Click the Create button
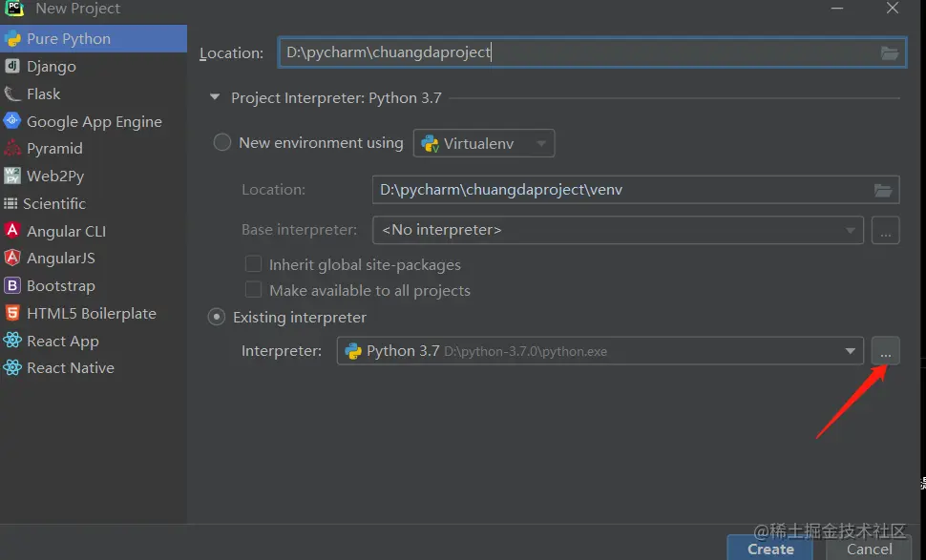926x560 pixels. (769, 549)
